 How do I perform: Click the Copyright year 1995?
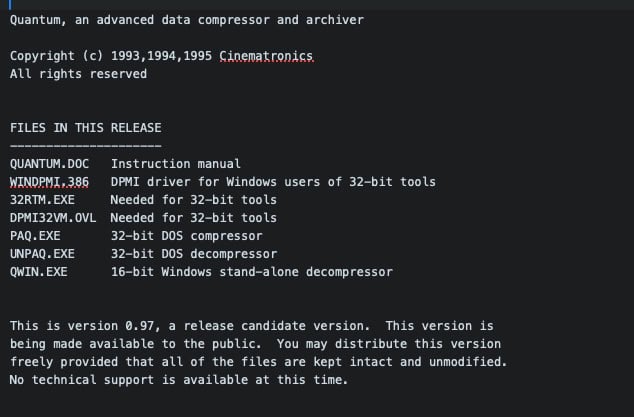point(197,56)
